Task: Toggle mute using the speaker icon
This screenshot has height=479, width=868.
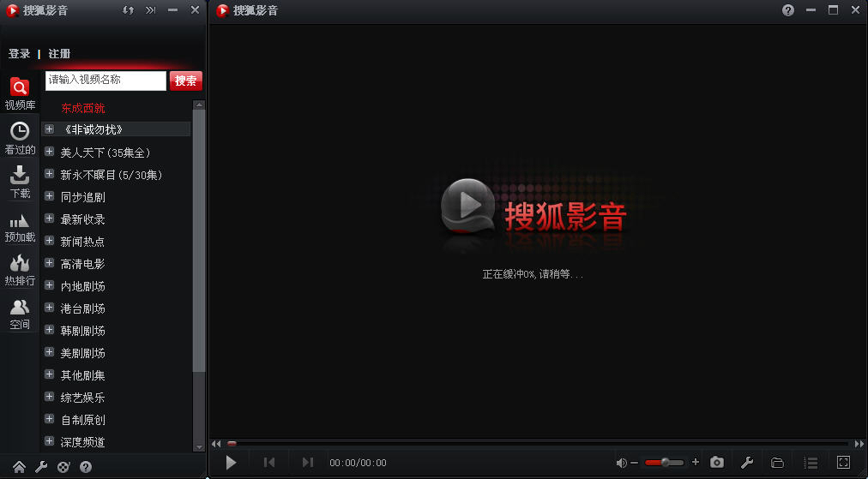Action: [622, 463]
